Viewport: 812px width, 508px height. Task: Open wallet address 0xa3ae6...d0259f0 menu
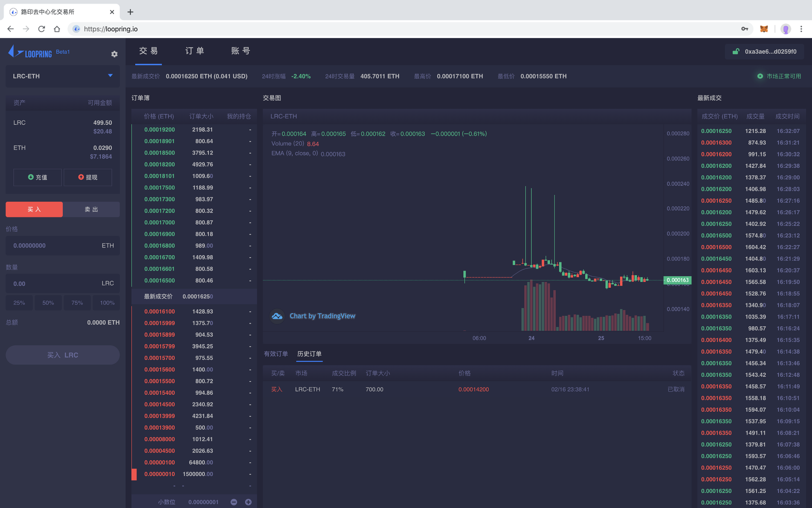point(764,52)
